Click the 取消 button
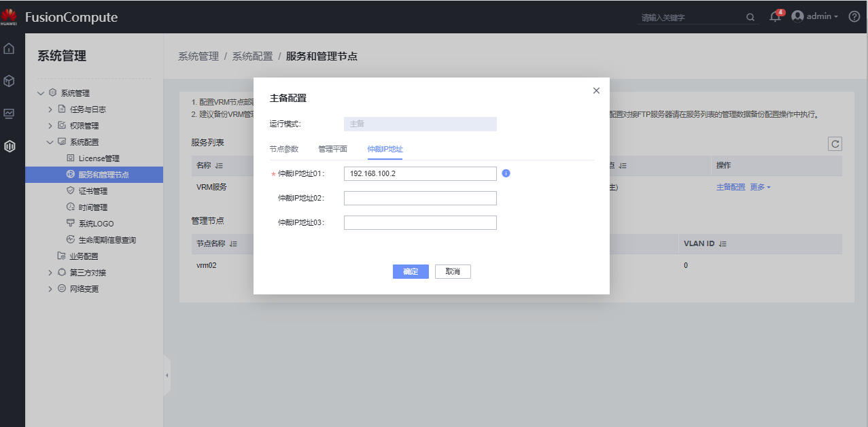868x427 pixels. click(x=453, y=271)
